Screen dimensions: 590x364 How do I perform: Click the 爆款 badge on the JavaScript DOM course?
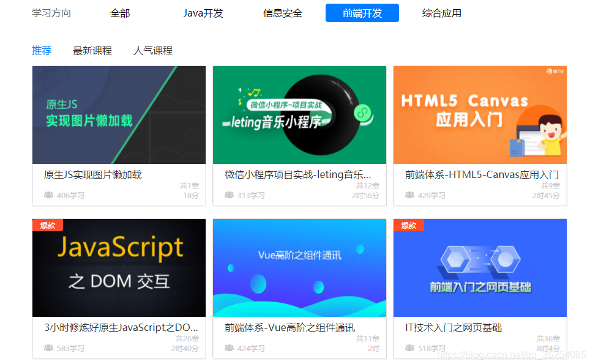48,225
